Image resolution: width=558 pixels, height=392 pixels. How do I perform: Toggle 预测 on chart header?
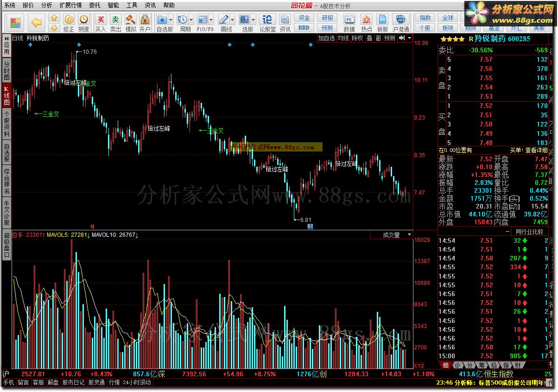pyautogui.click(x=390, y=38)
